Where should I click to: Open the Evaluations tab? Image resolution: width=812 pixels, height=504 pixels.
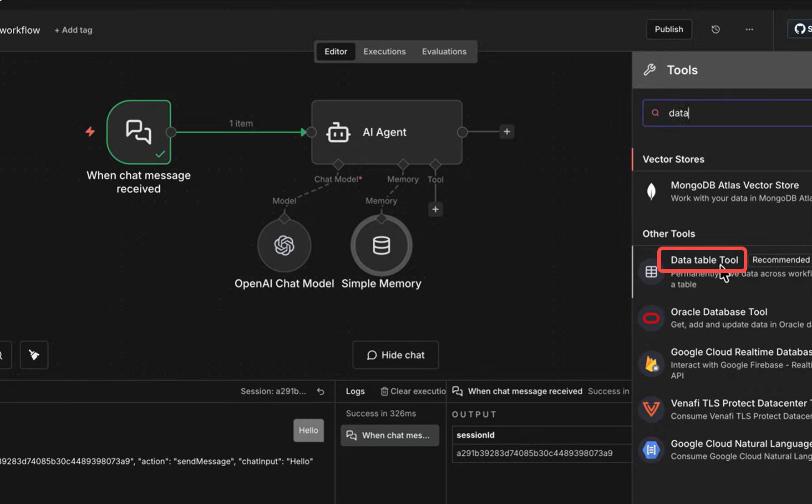pos(444,51)
